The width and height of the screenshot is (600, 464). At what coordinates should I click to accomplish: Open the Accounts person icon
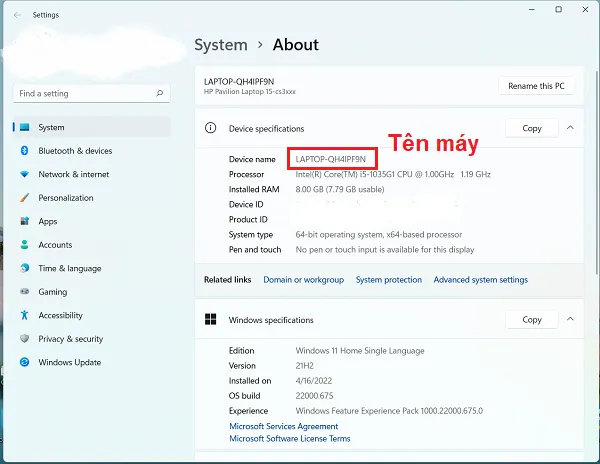[24, 245]
